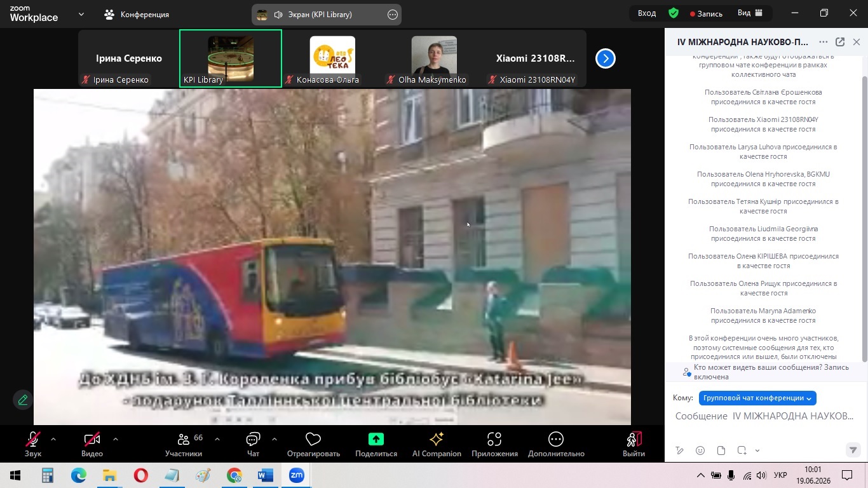Click the green annotation pencil icon
The width and height of the screenshot is (868, 488).
coord(23,400)
